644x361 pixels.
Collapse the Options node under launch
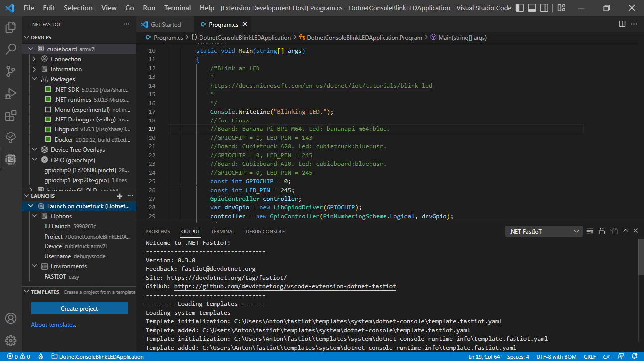point(34,216)
